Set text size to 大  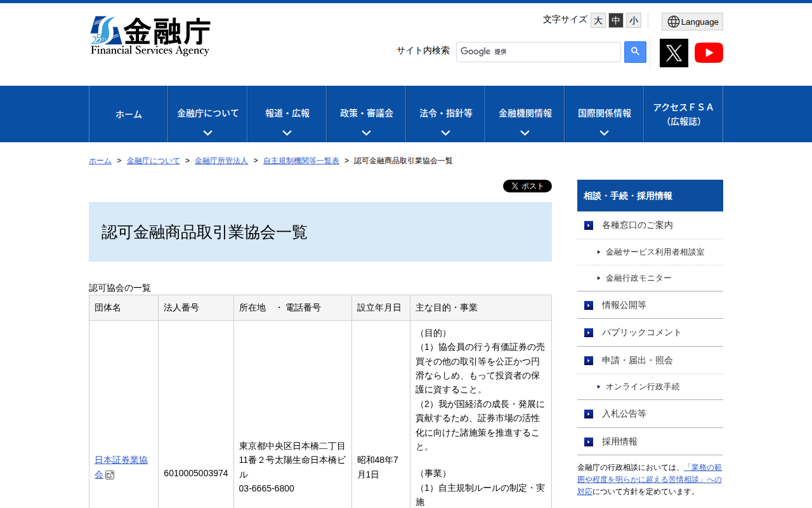[x=598, y=20]
